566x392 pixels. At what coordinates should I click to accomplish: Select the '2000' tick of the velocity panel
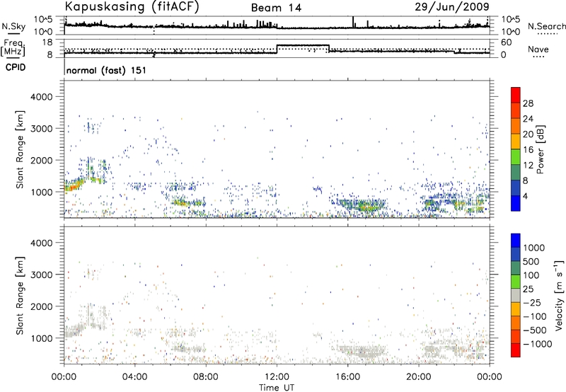coord(42,306)
